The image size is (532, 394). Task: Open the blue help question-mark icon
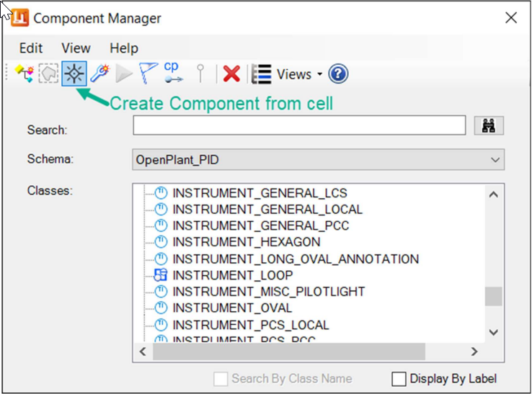pos(338,73)
